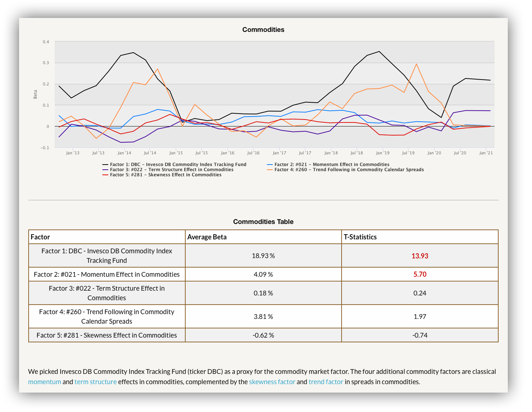Screen dimensions: 532x412
Task: Click the Jan '13 x-axis label
Action: tap(73, 153)
